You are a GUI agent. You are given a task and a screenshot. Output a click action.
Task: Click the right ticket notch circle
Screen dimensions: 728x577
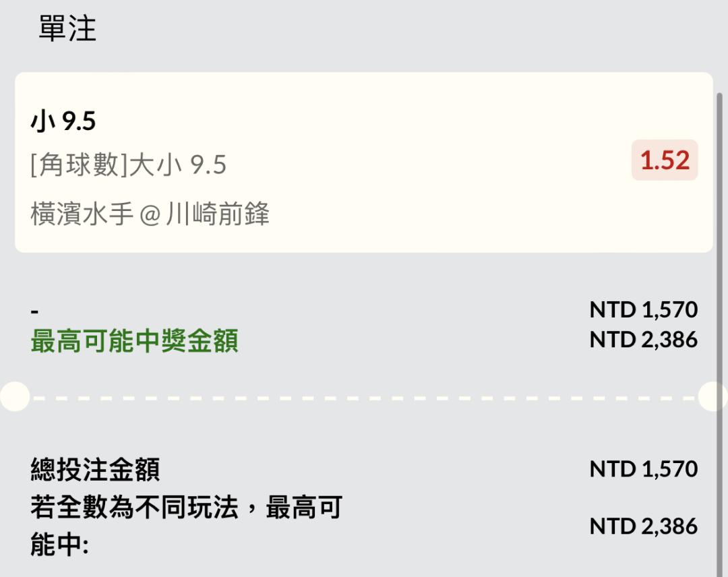[x=713, y=396]
